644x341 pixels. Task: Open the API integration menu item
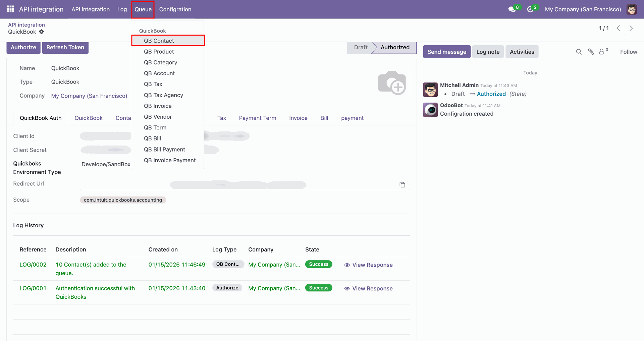pos(91,9)
